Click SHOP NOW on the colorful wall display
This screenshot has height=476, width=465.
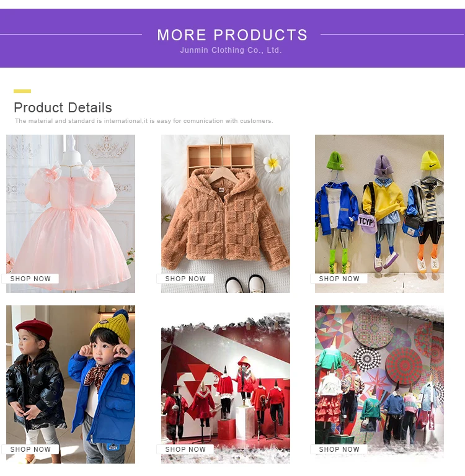[339, 449]
